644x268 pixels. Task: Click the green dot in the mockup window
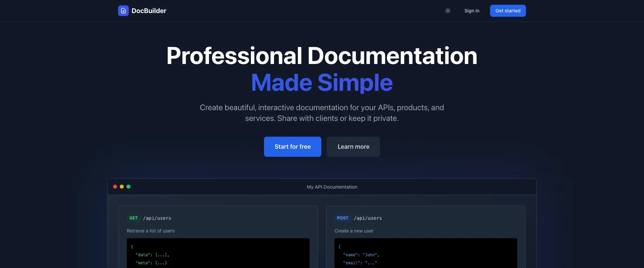128,187
